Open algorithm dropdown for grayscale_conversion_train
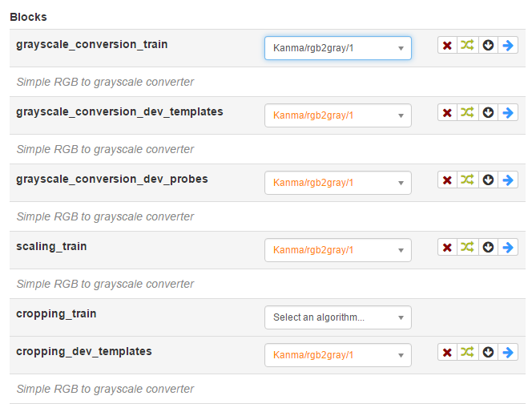 [338, 48]
